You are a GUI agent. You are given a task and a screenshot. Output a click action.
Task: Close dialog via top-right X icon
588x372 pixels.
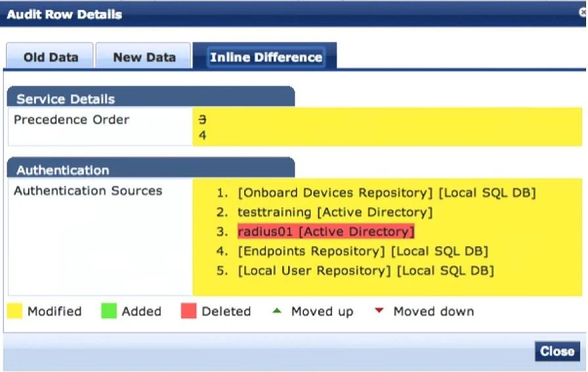coord(583,12)
